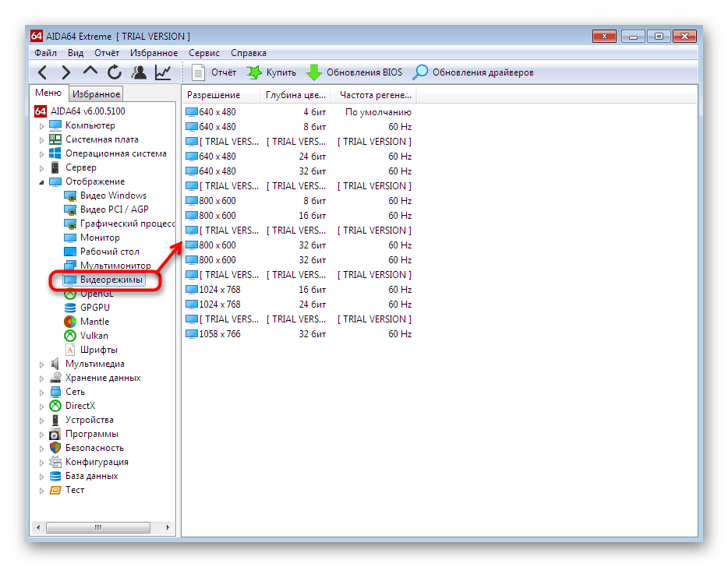Viewport: 728px width, 567px height.
Task: Open the Справка menu
Action: point(249,53)
